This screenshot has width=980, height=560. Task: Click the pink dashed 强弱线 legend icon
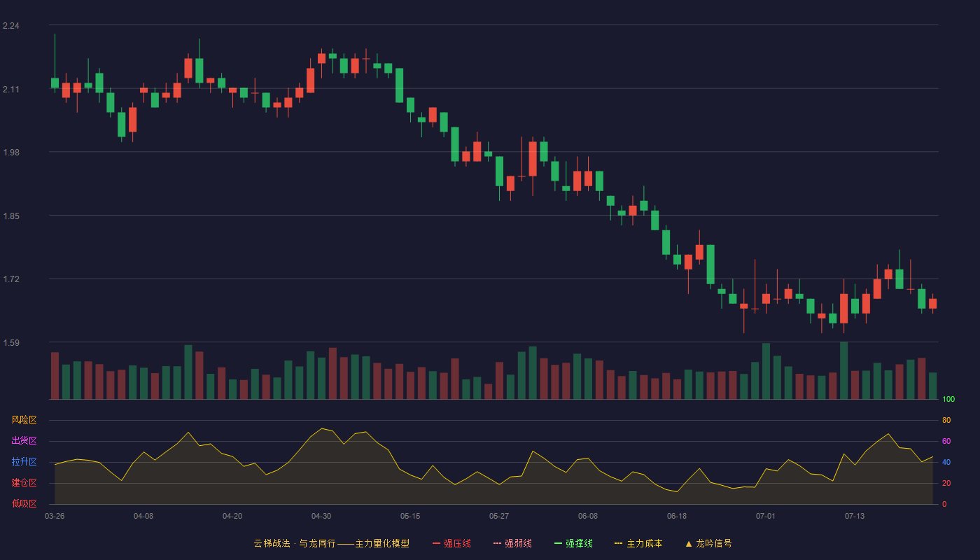pyautogui.click(x=497, y=543)
